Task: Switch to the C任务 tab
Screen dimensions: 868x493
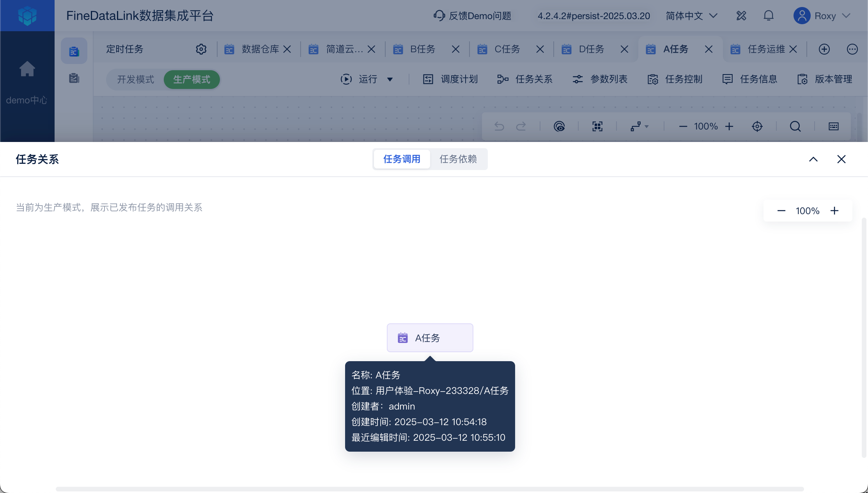Action: [x=507, y=49]
